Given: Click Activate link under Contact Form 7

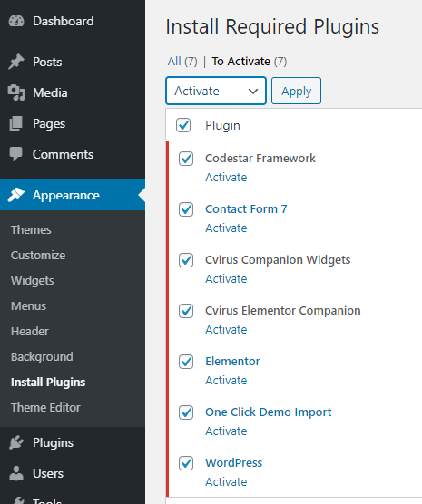Looking at the screenshot, I should tap(226, 228).
